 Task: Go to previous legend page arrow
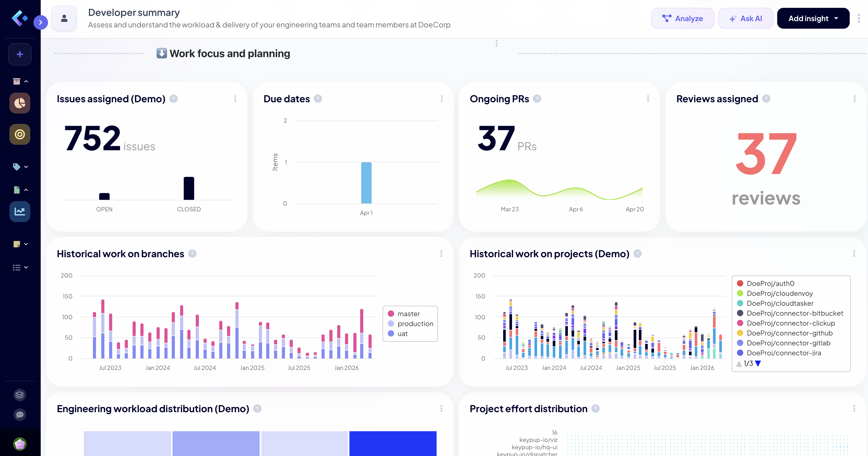(739, 363)
